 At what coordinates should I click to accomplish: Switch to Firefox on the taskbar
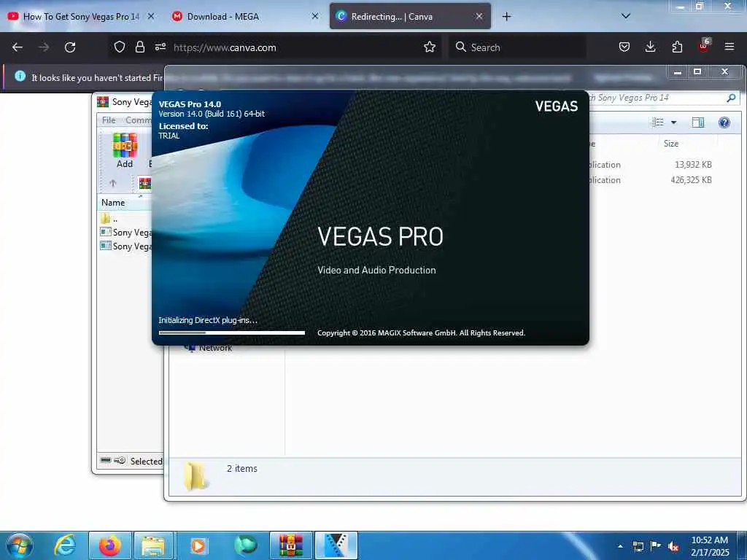[x=110, y=545]
